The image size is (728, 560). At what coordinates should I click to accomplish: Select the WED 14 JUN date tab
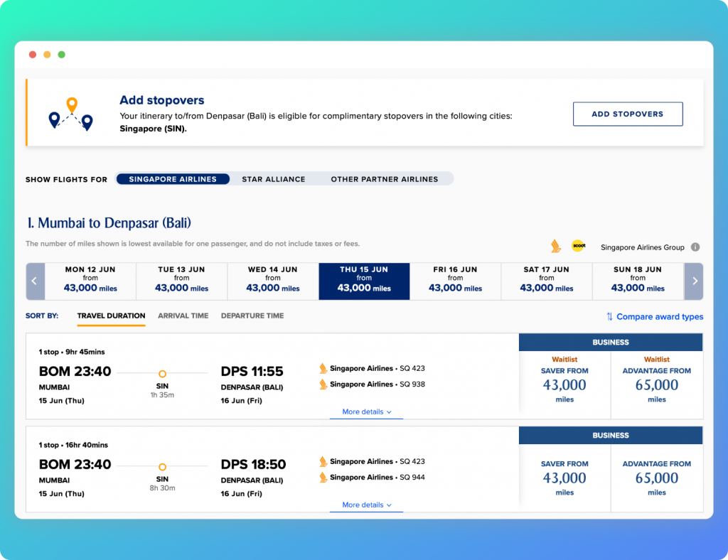click(273, 281)
